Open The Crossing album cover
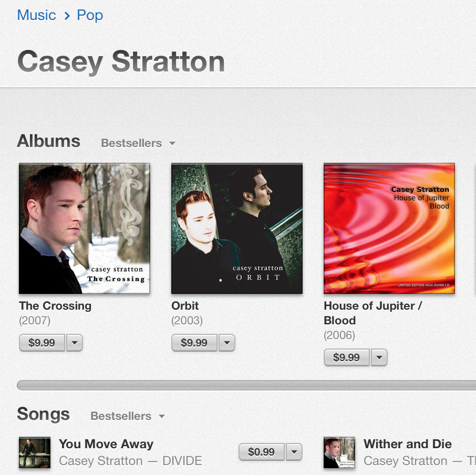The image size is (476, 475). point(85,228)
